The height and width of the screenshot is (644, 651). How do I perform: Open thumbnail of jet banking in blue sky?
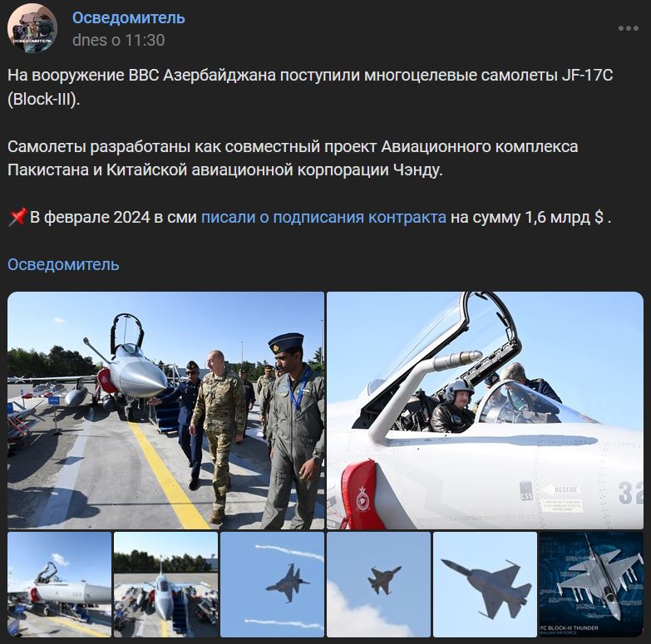[x=485, y=584]
